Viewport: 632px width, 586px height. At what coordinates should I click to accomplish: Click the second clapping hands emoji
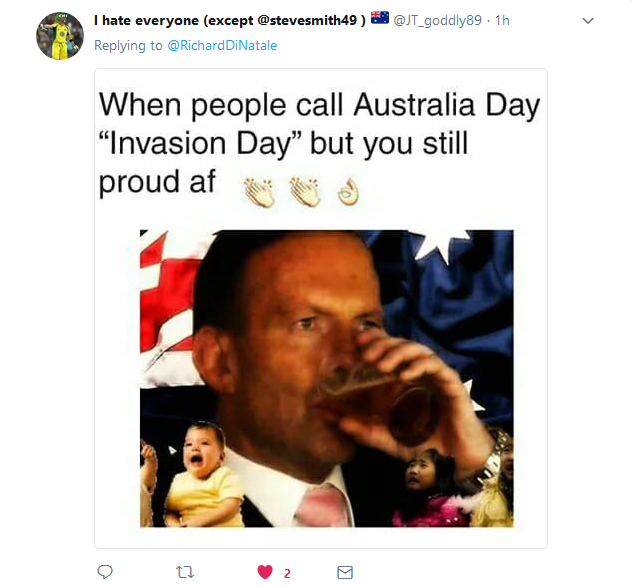point(305,192)
